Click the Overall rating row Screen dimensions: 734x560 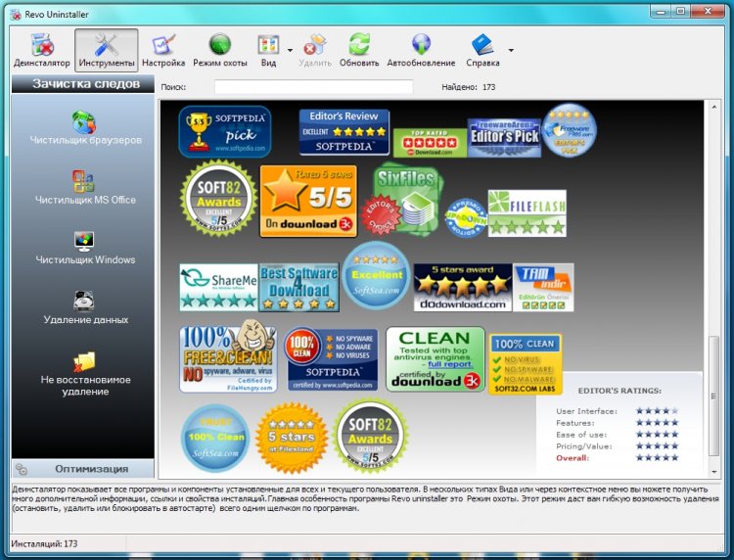(617, 458)
